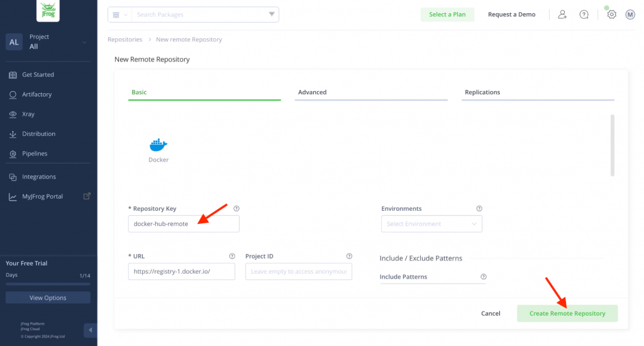This screenshot has width=644, height=346.
Task: Click the search filter icon
Action: tap(272, 14)
